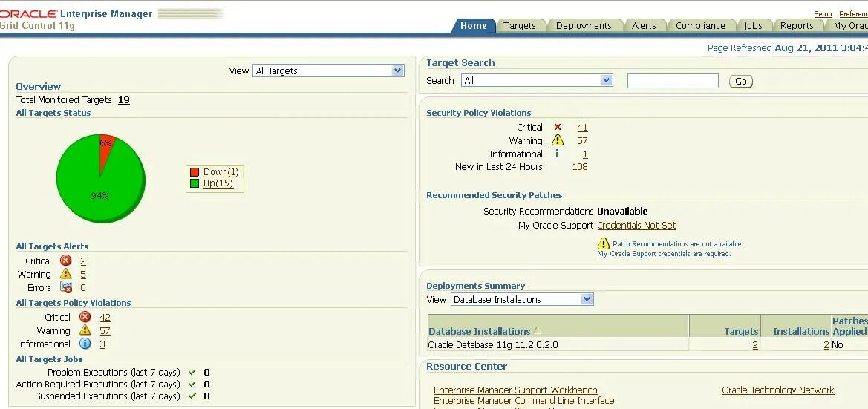The height and width of the screenshot is (409, 868).
Task: Open Oracle Technology Network link
Action: point(777,390)
